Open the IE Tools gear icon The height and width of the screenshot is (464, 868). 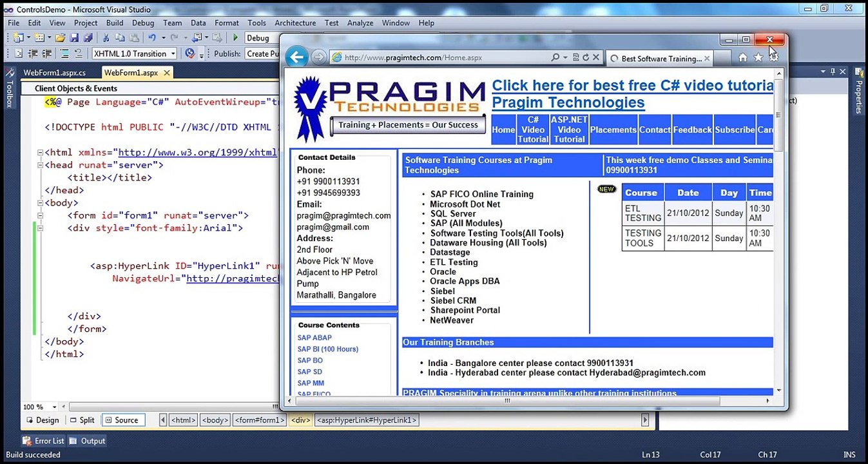tap(773, 57)
